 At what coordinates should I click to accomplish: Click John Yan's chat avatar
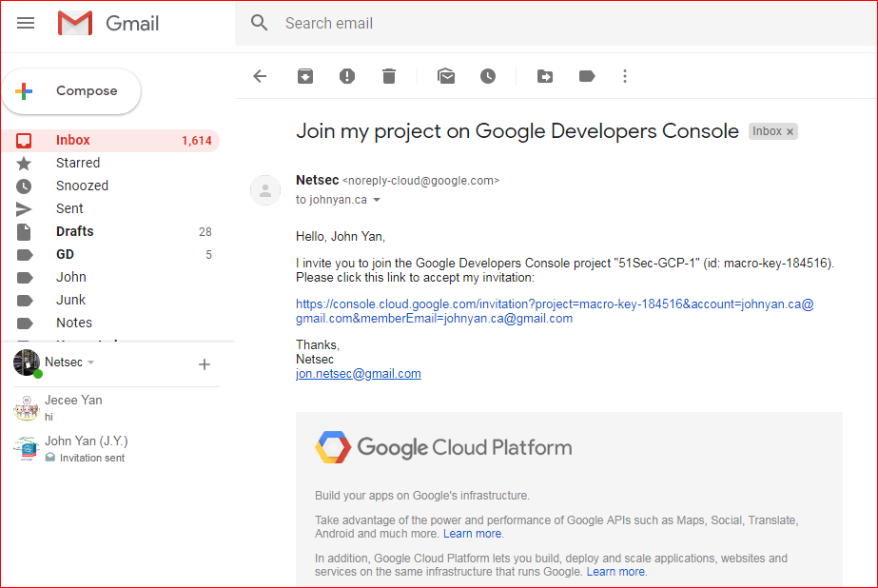point(27,448)
